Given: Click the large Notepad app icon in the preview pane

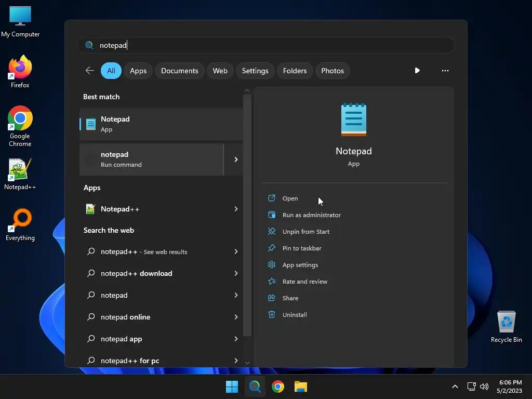Looking at the screenshot, I should tap(353, 119).
